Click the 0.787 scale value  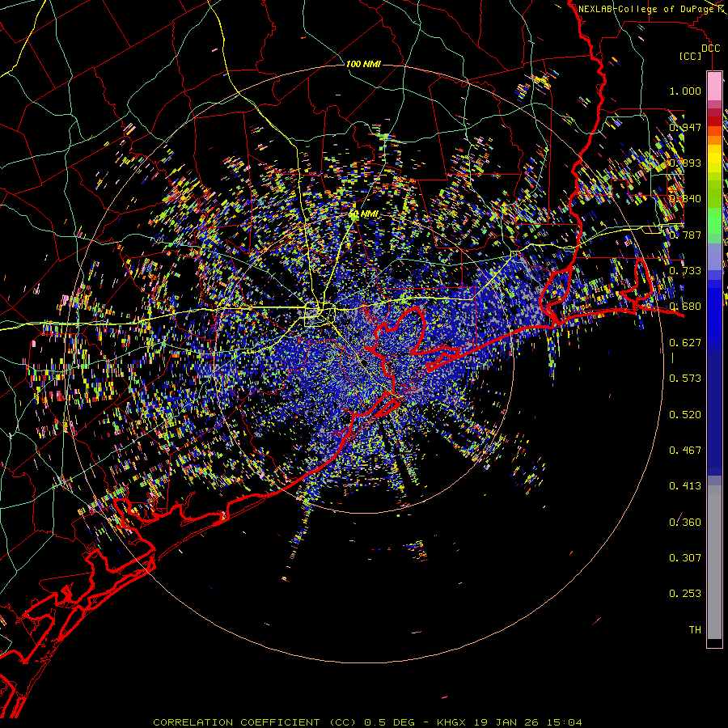coord(685,235)
